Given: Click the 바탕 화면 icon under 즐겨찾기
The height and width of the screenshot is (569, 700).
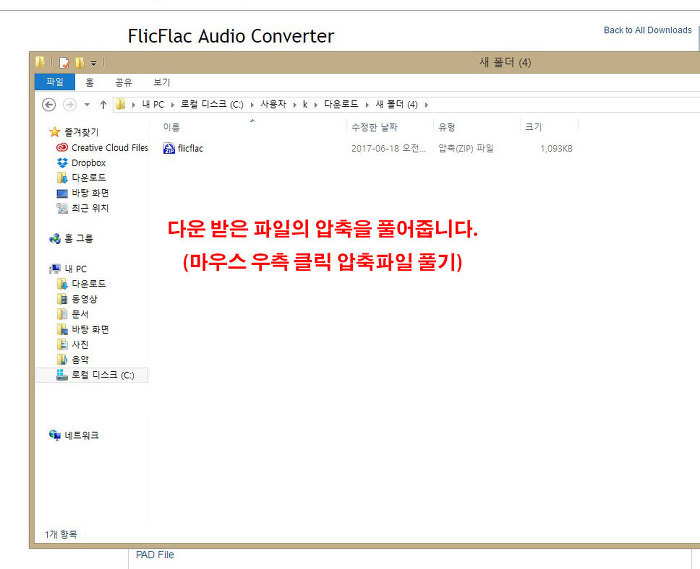Looking at the screenshot, I should pyautogui.click(x=62, y=193).
